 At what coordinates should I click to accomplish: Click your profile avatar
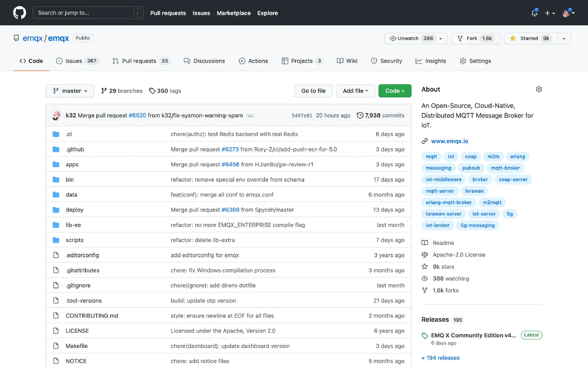tap(567, 13)
